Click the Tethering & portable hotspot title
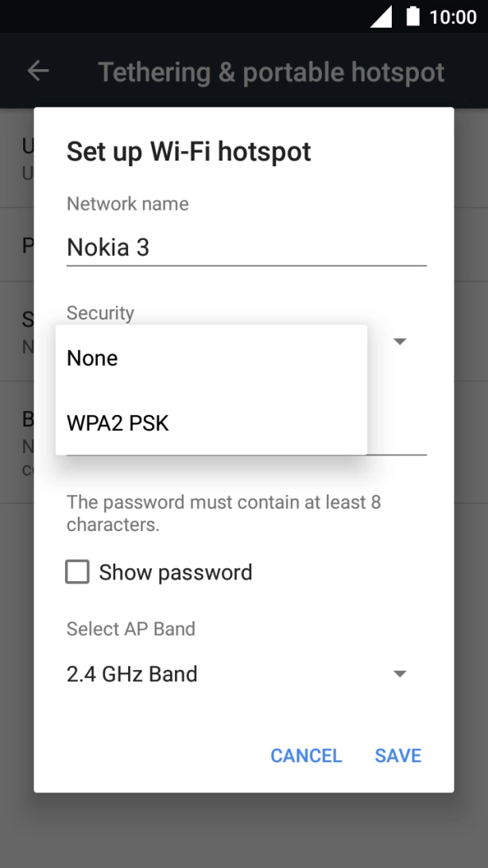 coord(272,72)
